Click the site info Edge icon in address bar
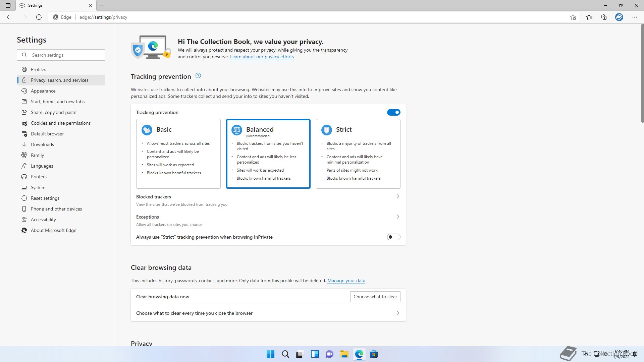The image size is (644, 362). tap(56, 17)
